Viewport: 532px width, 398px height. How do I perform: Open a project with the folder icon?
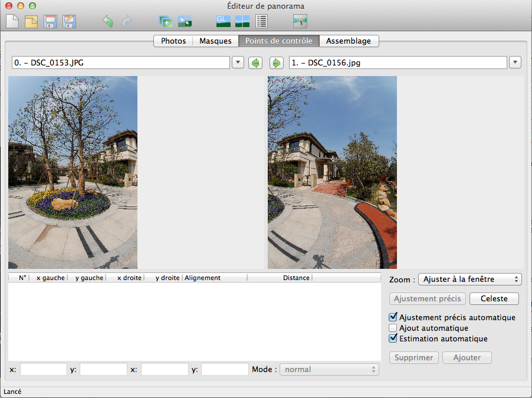[31, 22]
